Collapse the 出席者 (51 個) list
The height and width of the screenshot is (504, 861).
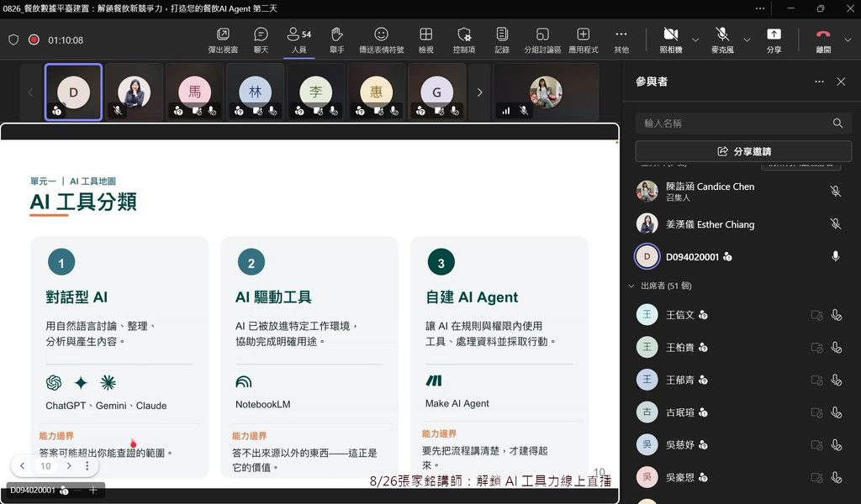(x=631, y=286)
